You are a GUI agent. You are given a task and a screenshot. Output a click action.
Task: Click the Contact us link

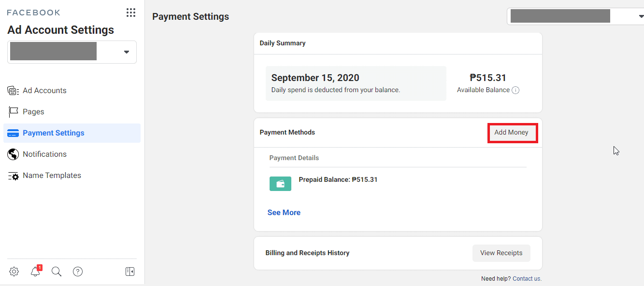click(x=526, y=278)
